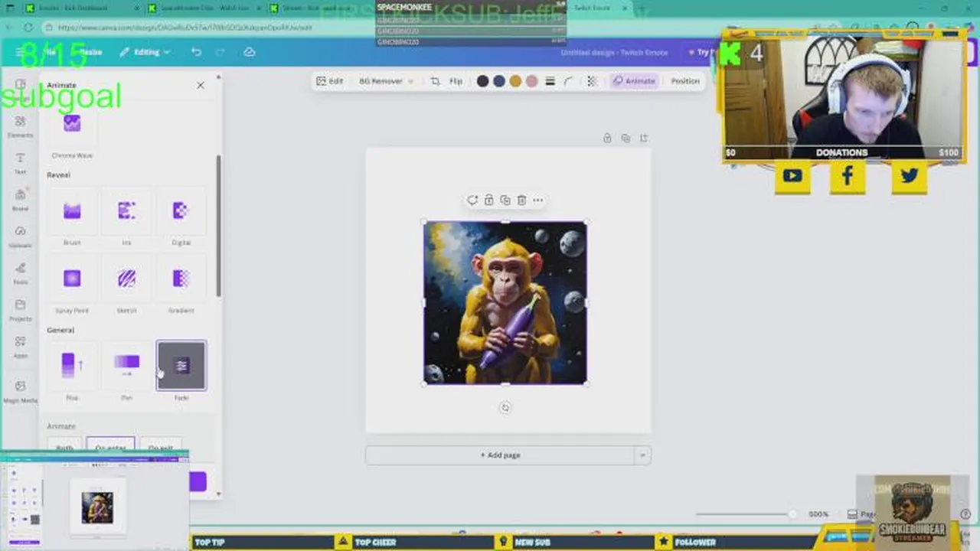Viewport: 980px width, 551px height.
Task: Pick the dark navy color swatch
Action: pyautogui.click(x=482, y=81)
